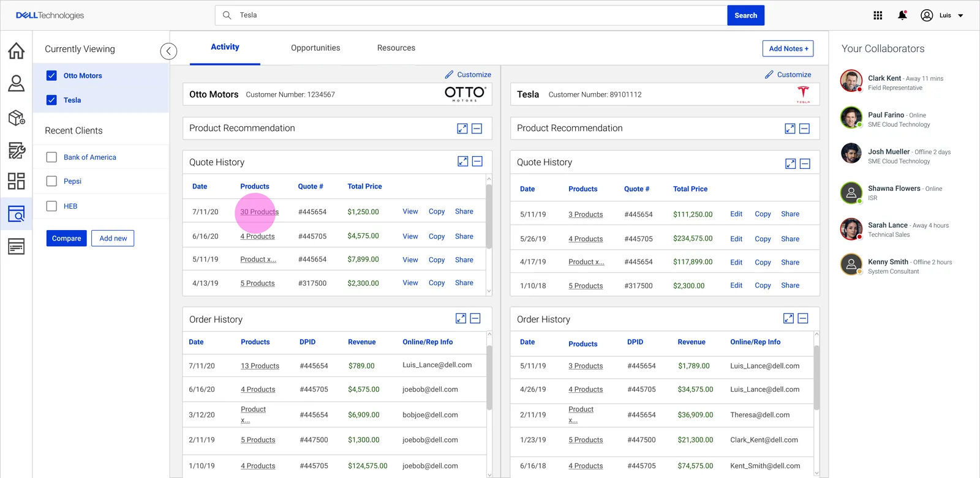Viewport: 980px width, 478px height.
Task: Open the Bank of America client link
Action: tap(90, 157)
